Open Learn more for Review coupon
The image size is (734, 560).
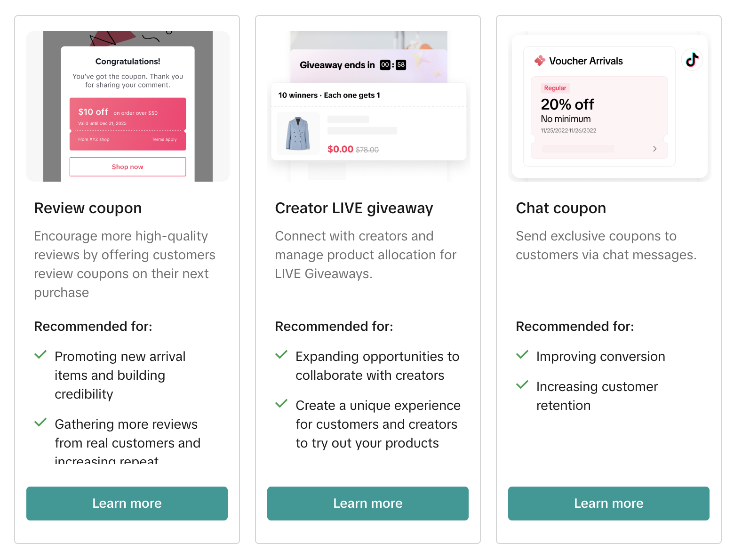click(x=127, y=504)
